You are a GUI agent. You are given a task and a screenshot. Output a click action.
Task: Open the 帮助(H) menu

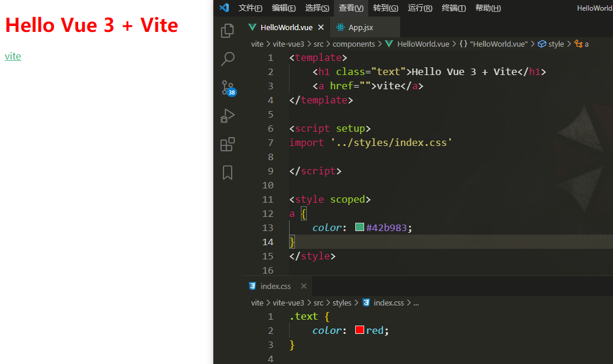coord(488,8)
